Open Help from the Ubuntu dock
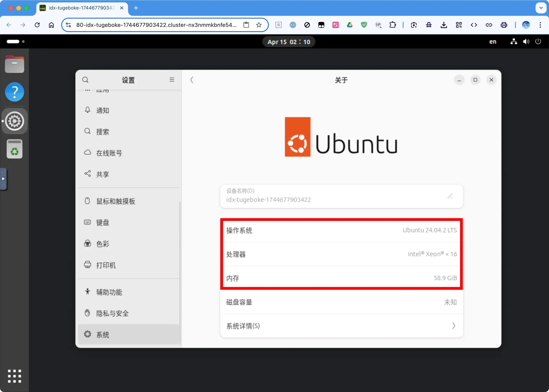 tap(15, 92)
